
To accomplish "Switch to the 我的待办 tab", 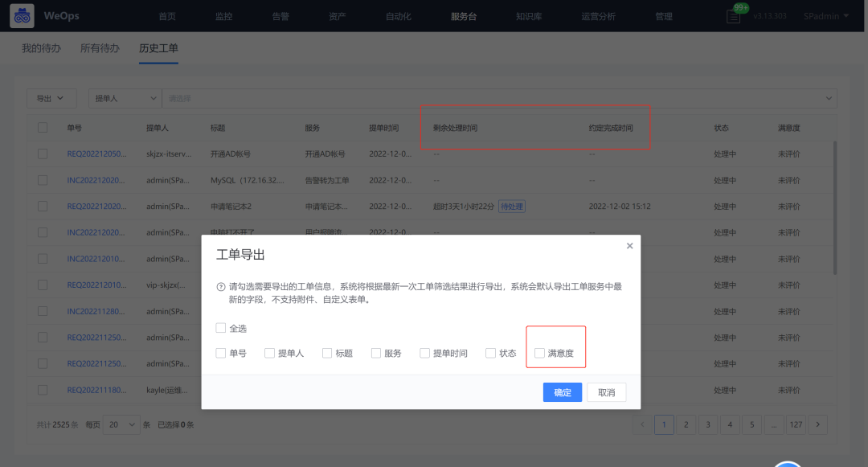I will pos(41,48).
